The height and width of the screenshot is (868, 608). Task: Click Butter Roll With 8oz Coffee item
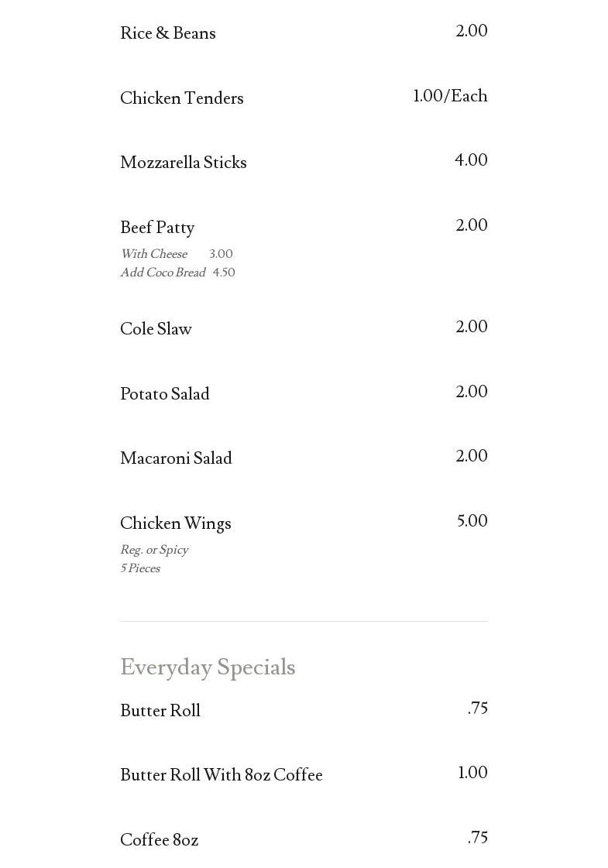[x=221, y=775]
